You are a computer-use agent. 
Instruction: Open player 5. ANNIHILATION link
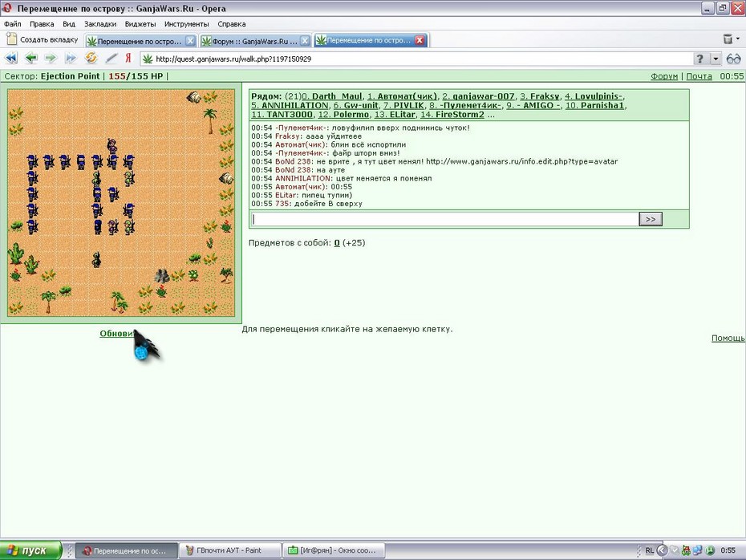coord(290,105)
